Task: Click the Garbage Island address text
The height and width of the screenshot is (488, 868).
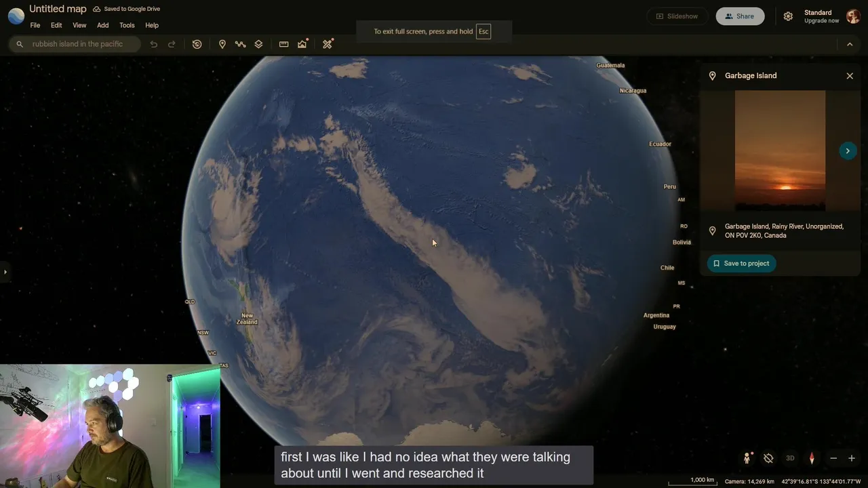Action: pyautogui.click(x=784, y=231)
